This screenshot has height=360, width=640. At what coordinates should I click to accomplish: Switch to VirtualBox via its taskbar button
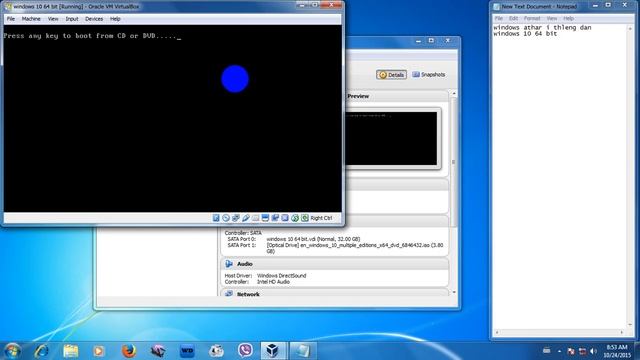coord(273,351)
